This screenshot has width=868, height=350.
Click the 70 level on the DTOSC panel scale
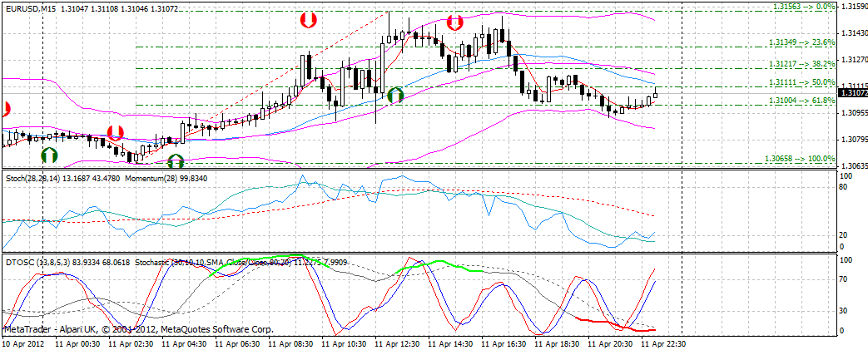[x=845, y=280]
